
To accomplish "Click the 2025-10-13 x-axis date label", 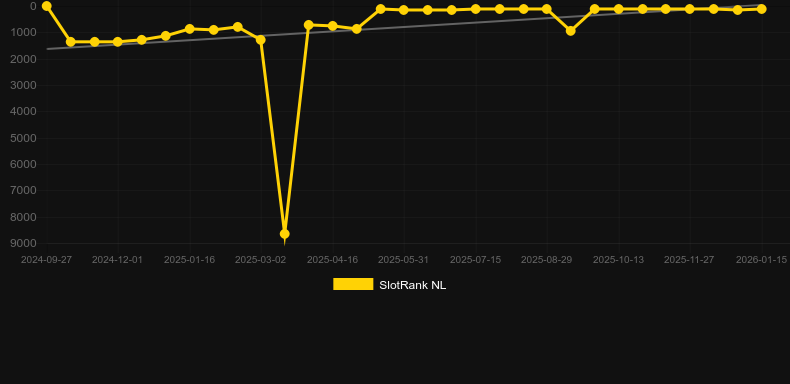I will point(618,260).
